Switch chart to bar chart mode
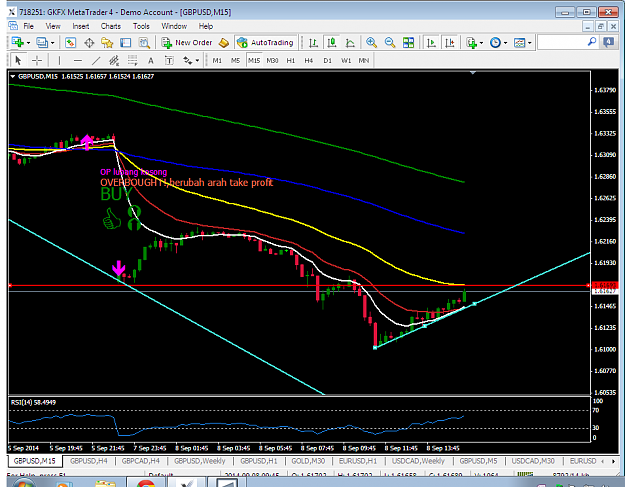 [x=313, y=43]
